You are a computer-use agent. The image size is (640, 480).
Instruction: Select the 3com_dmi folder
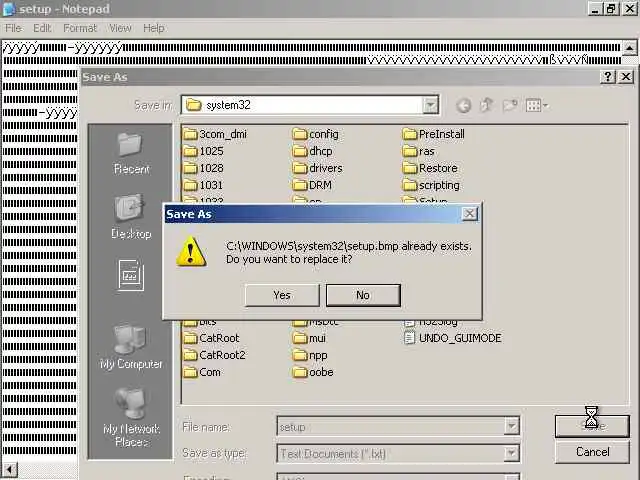[x=215, y=134]
